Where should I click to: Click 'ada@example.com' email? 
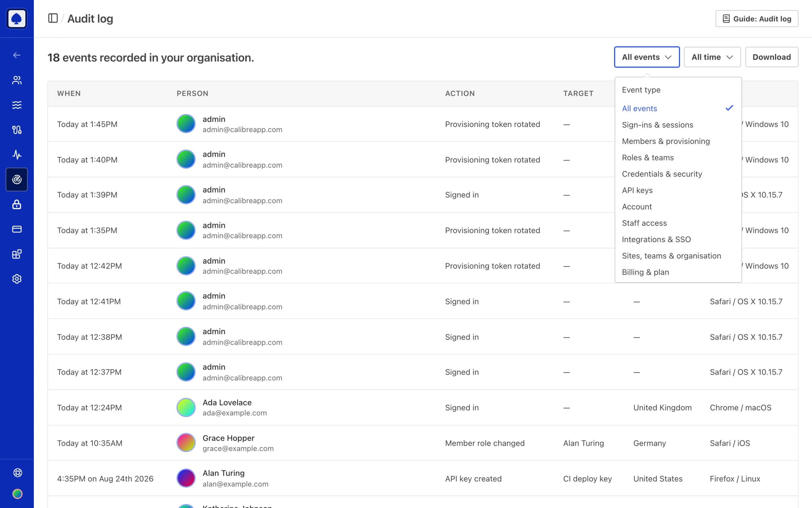point(234,413)
